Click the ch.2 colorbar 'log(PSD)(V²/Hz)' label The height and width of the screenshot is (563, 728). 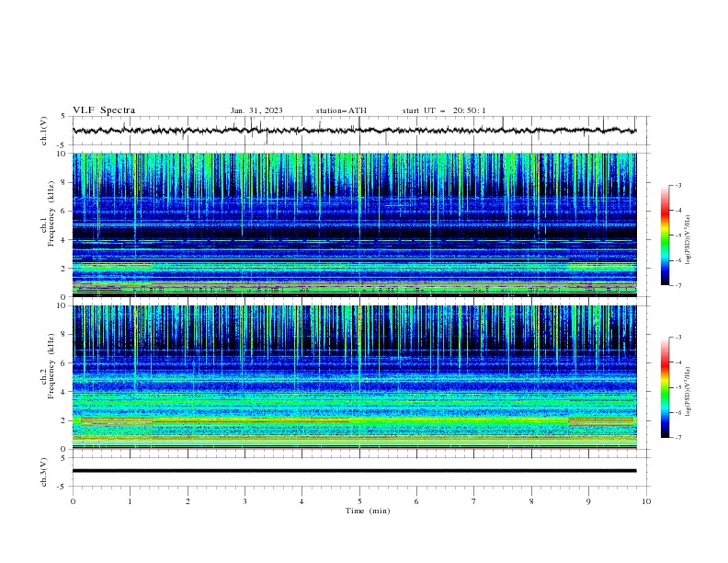pyautogui.click(x=688, y=392)
